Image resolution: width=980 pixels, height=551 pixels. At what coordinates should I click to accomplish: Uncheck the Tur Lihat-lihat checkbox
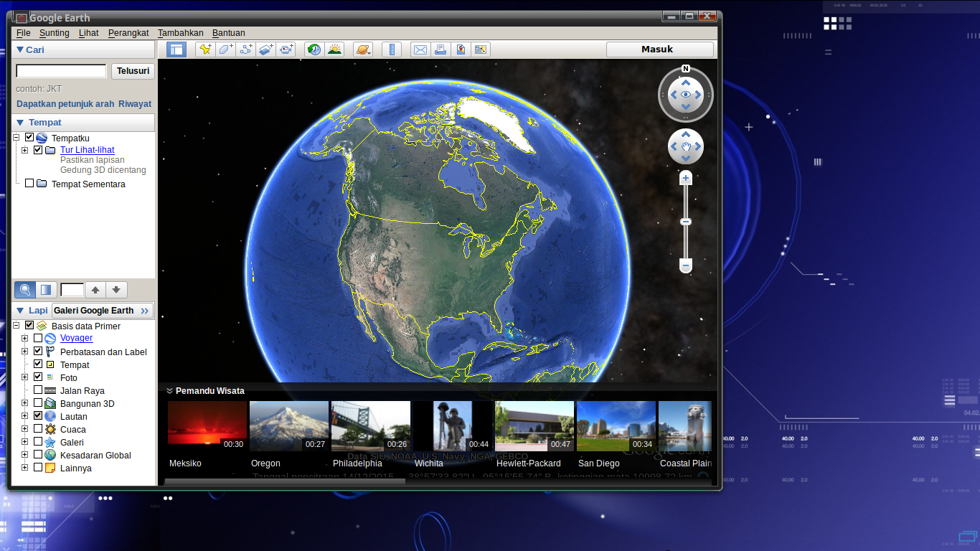tap(38, 150)
